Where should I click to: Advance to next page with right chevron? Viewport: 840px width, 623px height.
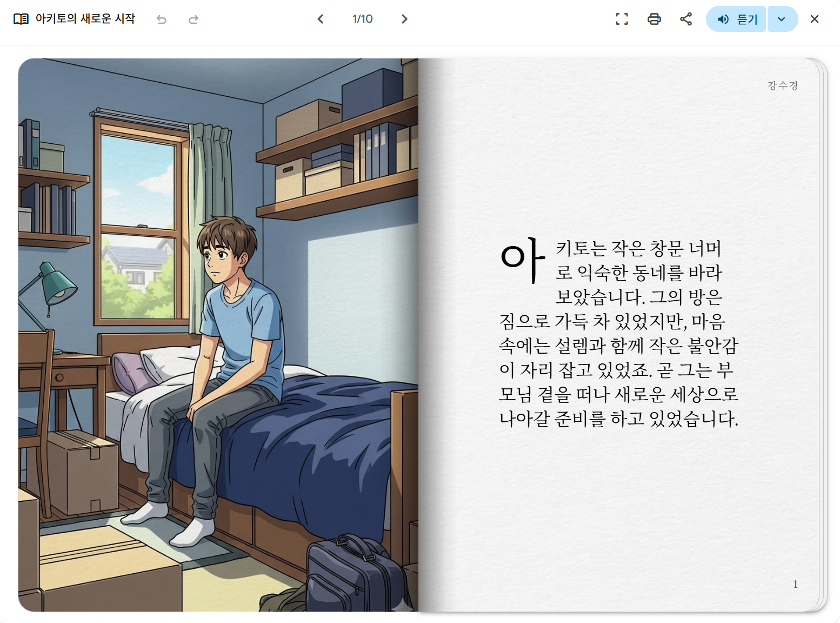tap(404, 18)
